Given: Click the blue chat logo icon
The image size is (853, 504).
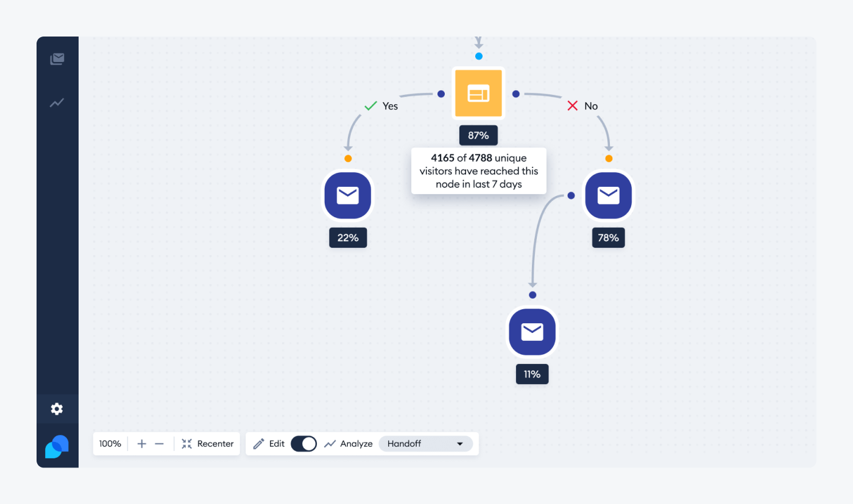Looking at the screenshot, I should (57, 447).
